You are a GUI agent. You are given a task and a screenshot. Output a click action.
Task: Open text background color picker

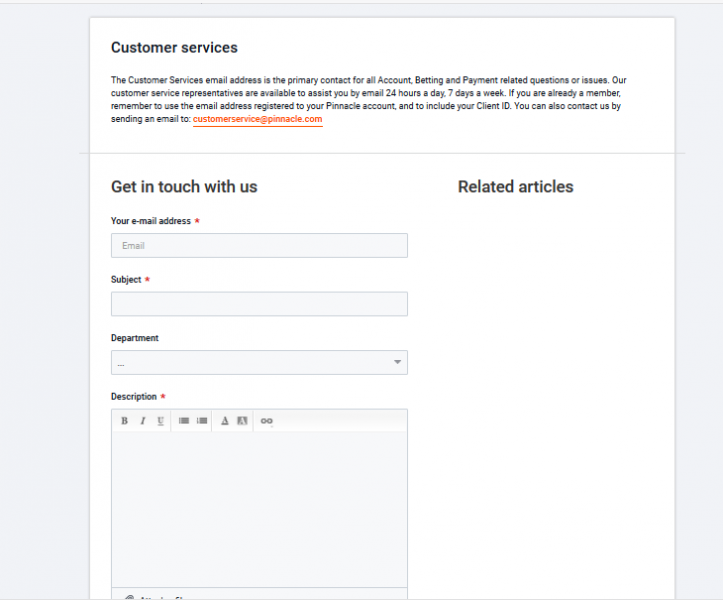coord(243,421)
